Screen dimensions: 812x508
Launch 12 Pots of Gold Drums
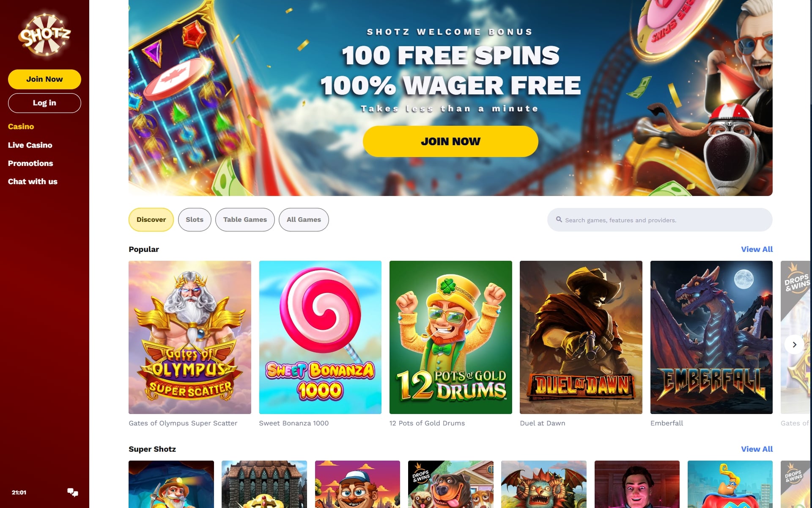tap(450, 337)
